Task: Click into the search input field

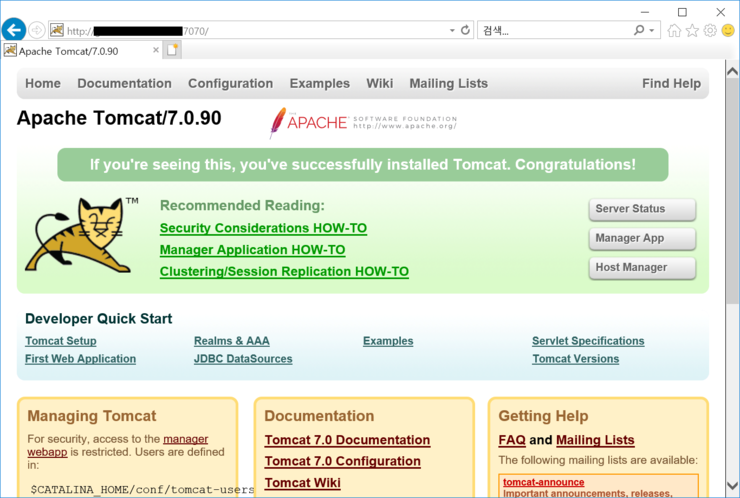Action: (x=555, y=31)
